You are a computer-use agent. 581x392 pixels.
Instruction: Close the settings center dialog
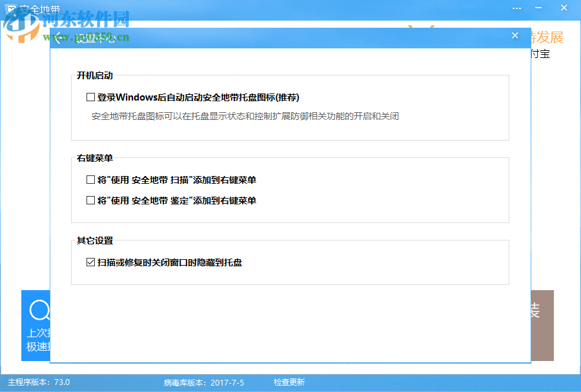pyautogui.click(x=515, y=35)
